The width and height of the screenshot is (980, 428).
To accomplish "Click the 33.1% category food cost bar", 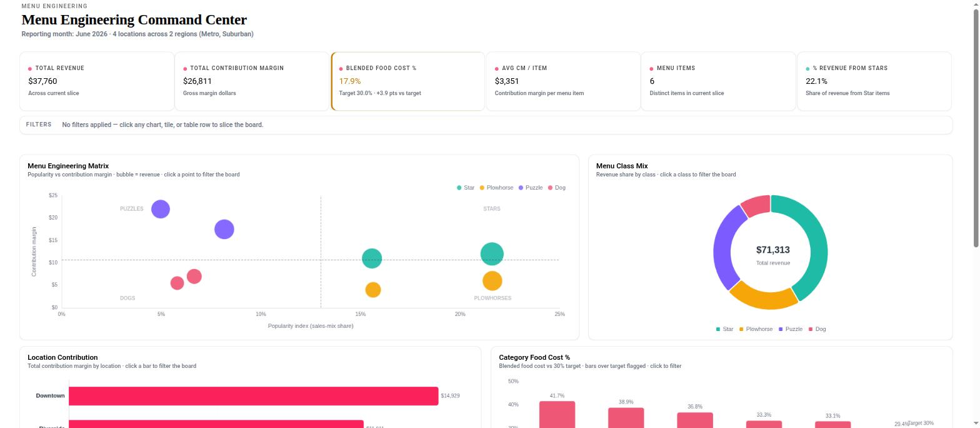I will click(833, 424).
